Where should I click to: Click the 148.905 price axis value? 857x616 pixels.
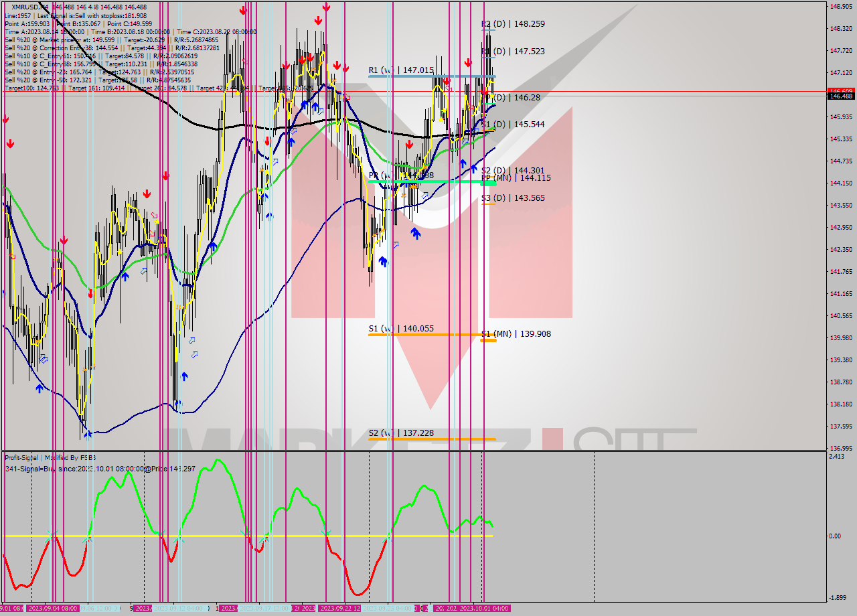(841, 7)
